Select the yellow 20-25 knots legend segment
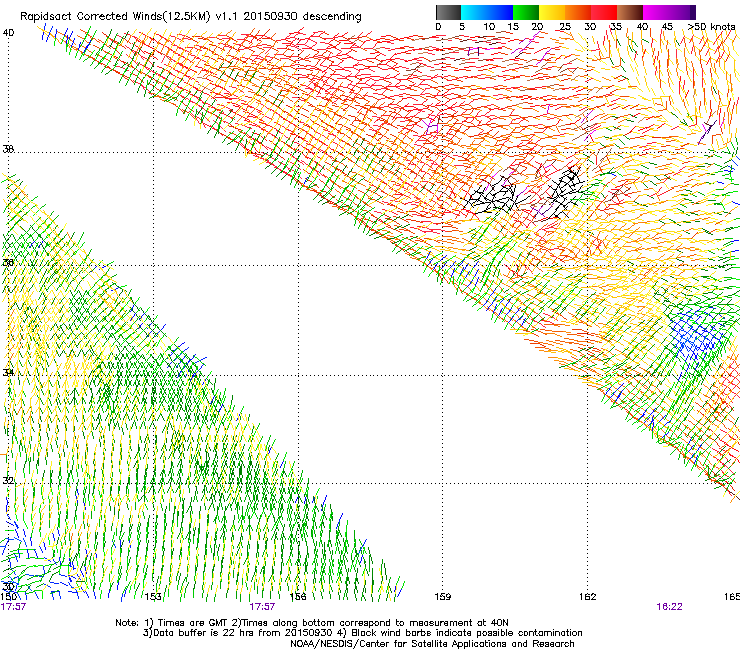Image resolution: width=740 pixels, height=650 pixels. [552, 12]
